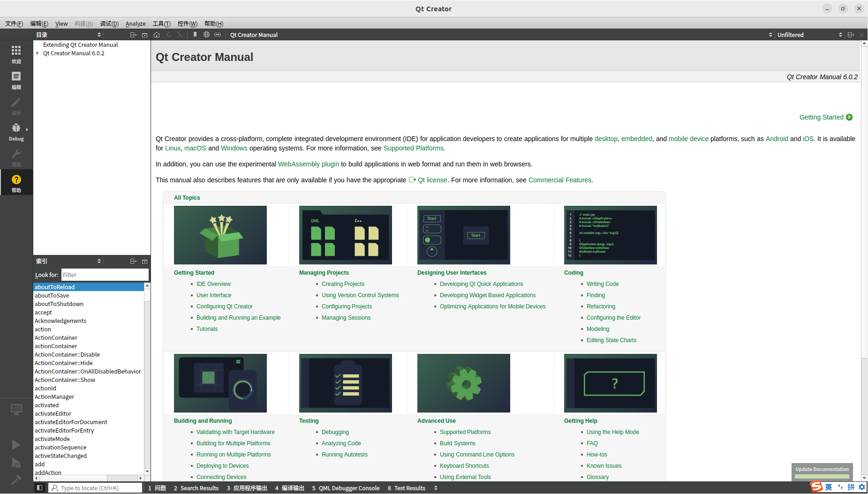Open the Unfiltered help filter dropdown
The width and height of the screenshot is (868, 494).
click(809, 35)
